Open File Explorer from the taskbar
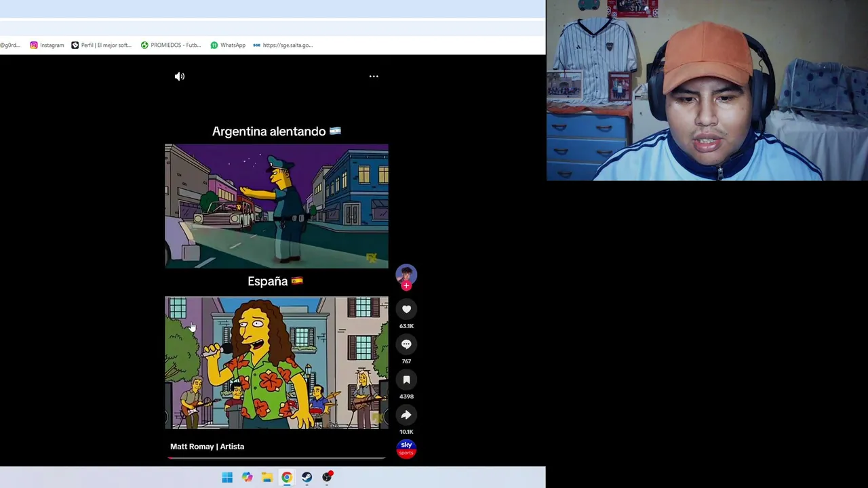The width and height of the screenshot is (868, 488). (x=267, y=477)
